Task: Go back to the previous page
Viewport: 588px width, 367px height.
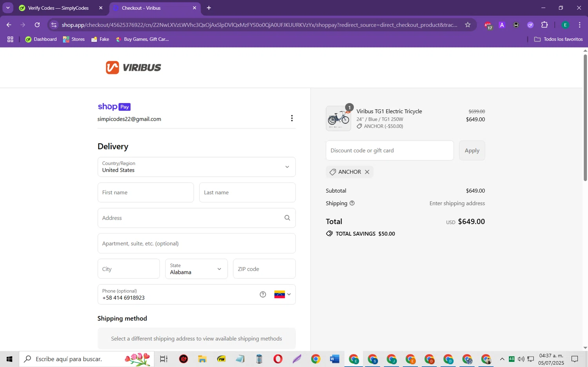Action: coord(9,25)
